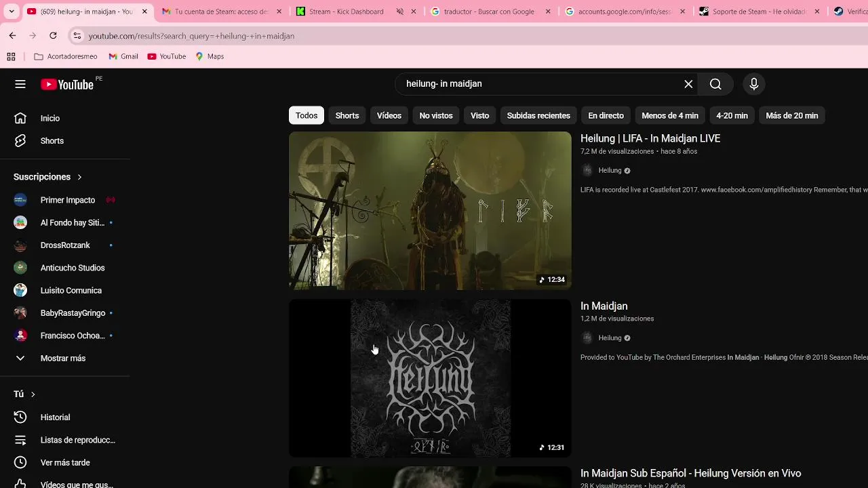Open BabyRastayGringo subscription
868x488 pixels.
[x=64, y=313]
